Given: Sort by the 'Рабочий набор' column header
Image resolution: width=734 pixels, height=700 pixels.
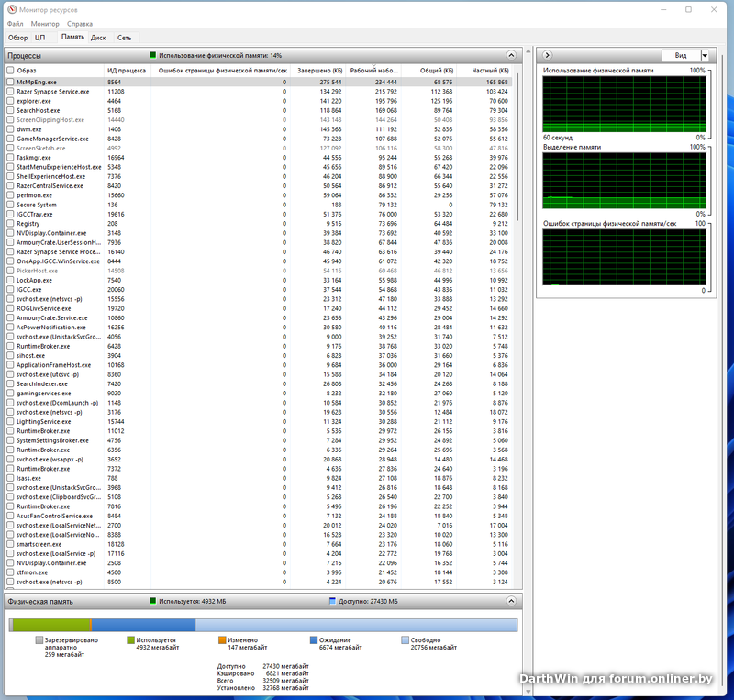Looking at the screenshot, I should [x=373, y=71].
